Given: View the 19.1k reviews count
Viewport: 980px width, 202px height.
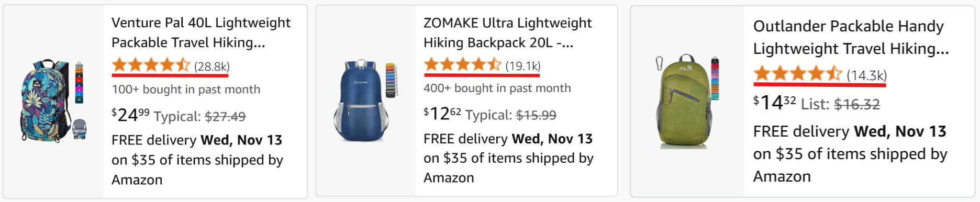Looking at the screenshot, I should [523, 66].
